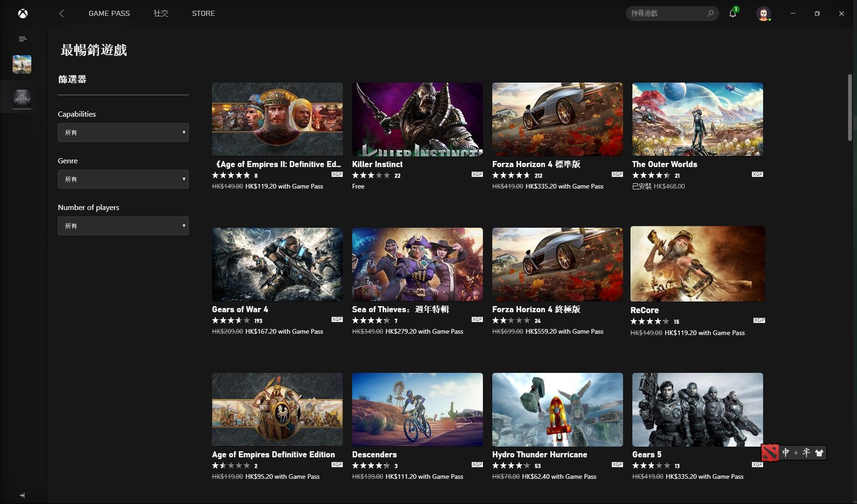Switch IME Chinese mode indicator
Viewport: 857px width, 504px height.
pyautogui.click(x=786, y=453)
